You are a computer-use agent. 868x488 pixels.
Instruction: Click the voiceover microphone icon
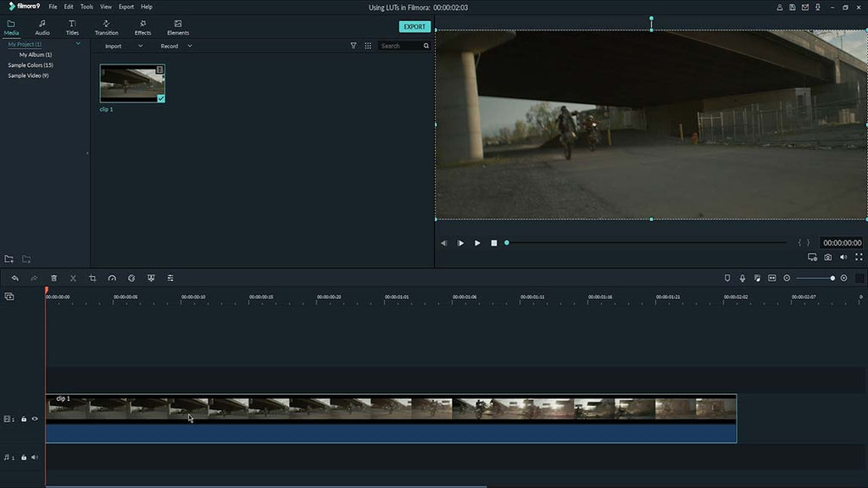click(x=742, y=278)
